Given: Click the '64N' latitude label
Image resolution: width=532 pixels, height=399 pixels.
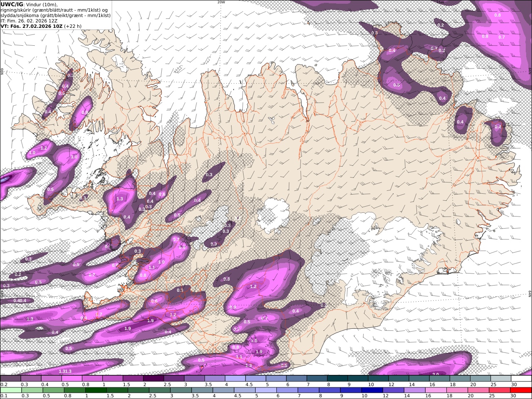Looking at the screenshot, I should [530, 293].
